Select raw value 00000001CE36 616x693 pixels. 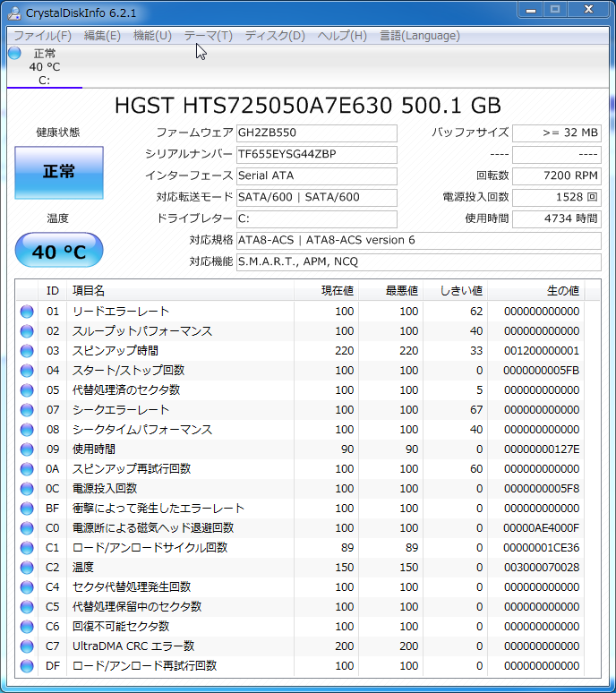(x=542, y=548)
